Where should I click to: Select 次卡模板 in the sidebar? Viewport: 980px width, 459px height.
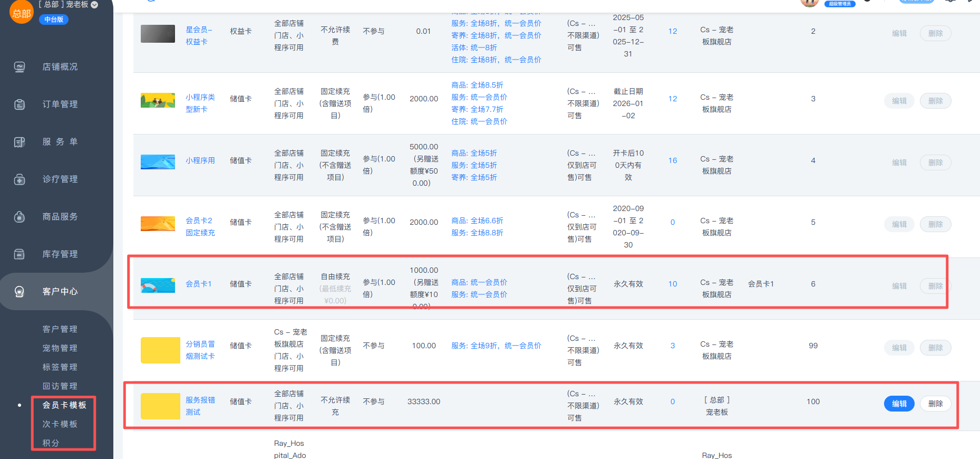[60, 424]
